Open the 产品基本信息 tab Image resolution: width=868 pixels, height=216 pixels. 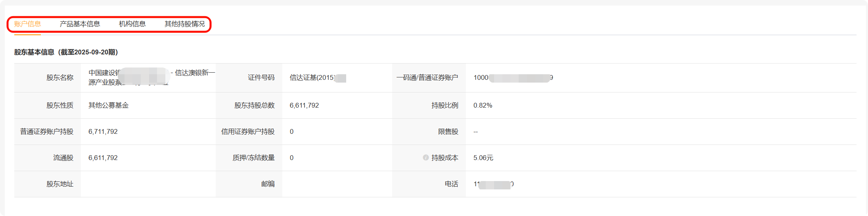click(x=80, y=24)
